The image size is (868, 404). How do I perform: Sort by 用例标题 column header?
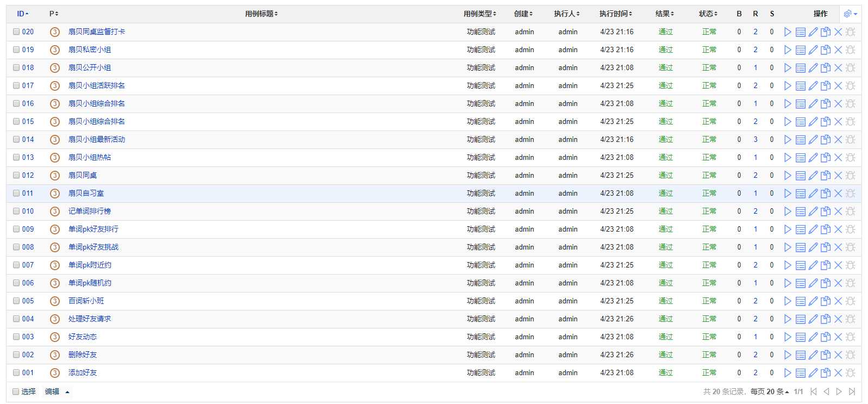pyautogui.click(x=261, y=14)
